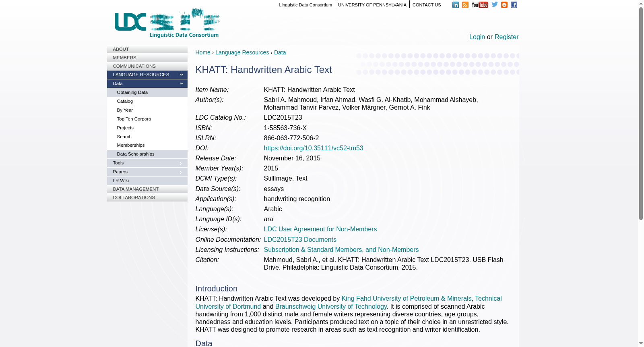Open the About menu
The width and height of the screenshot is (644, 347).
coord(147,49)
